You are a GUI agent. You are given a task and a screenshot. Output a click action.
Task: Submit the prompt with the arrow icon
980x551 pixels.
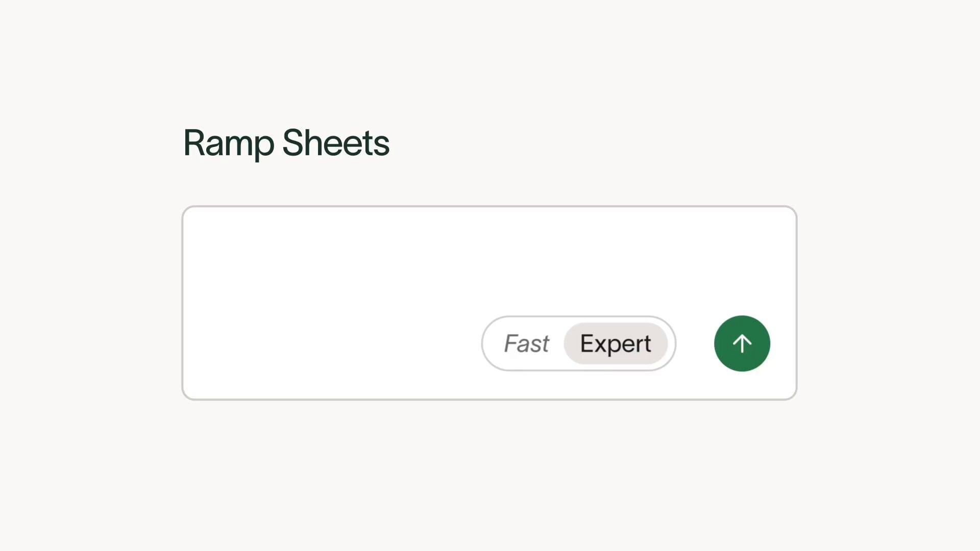742,343
